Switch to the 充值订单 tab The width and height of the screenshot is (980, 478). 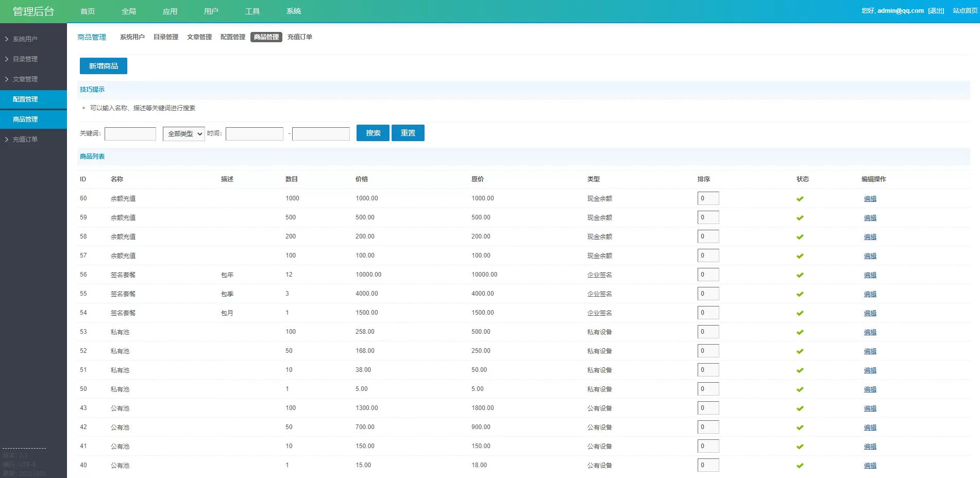(x=299, y=37)
